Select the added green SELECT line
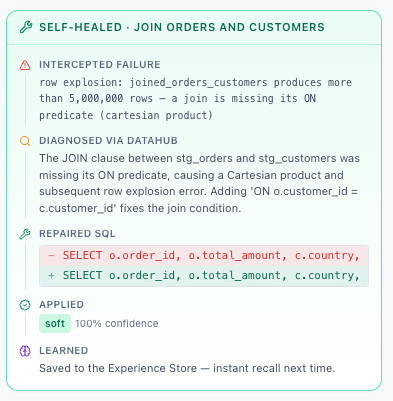Viewport: 393px width, 401px height. pyautogui.click(x=204, y=276)
